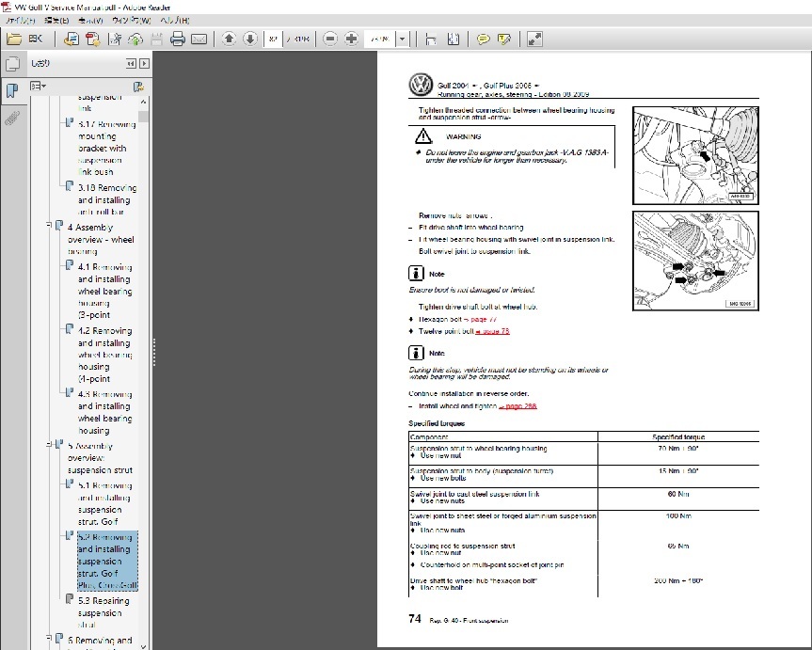Select bookmark 5 Assembly overview: suspension strut
The width and height of the screenshot is (812, 650).
[100, 458]
